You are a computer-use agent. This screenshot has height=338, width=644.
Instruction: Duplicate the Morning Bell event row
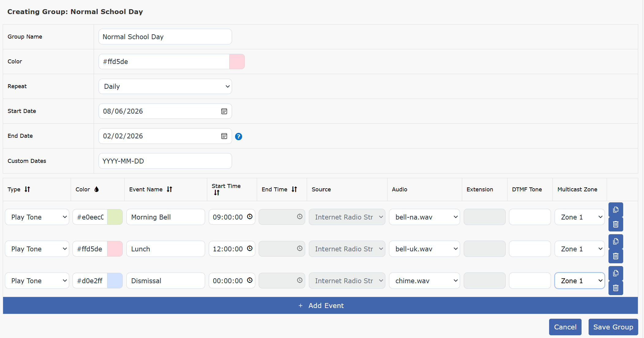pyautogui.click(x=616, y=210)
